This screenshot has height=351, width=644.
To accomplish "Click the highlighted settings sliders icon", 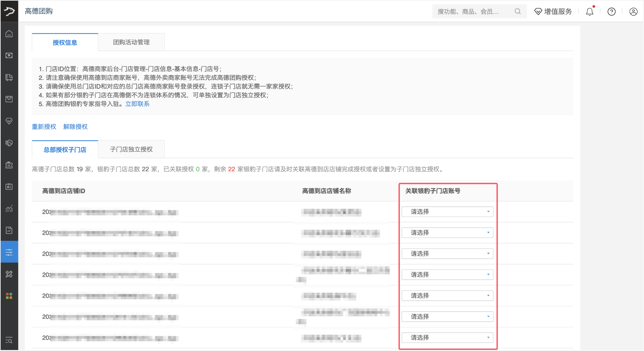I will (9, 251).
